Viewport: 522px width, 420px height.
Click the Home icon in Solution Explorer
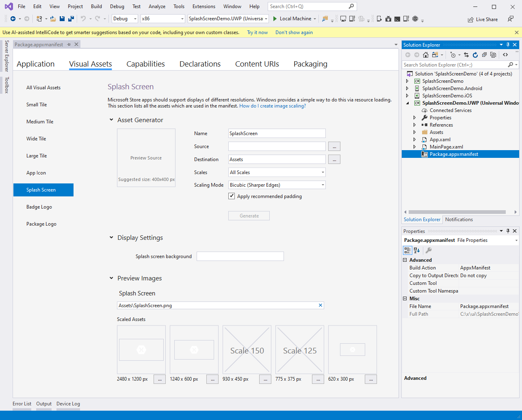[x=426, y=55]
